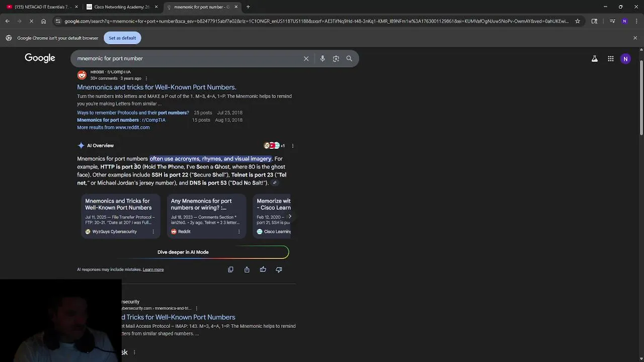This screenshot has height=362, width=644.
Task: Open the Chrome extensions icon in the toolbar
Action: coord(595,21)
